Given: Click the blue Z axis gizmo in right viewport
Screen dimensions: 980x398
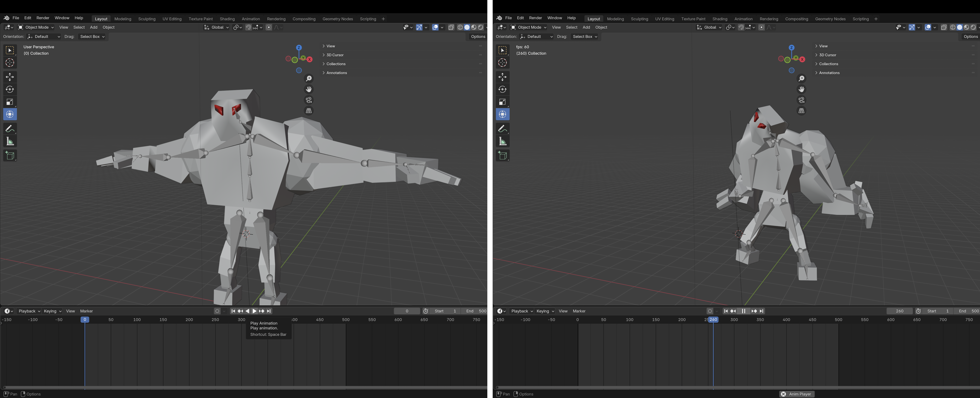Looking at the screenshot, I should click(x=792, y=48).
